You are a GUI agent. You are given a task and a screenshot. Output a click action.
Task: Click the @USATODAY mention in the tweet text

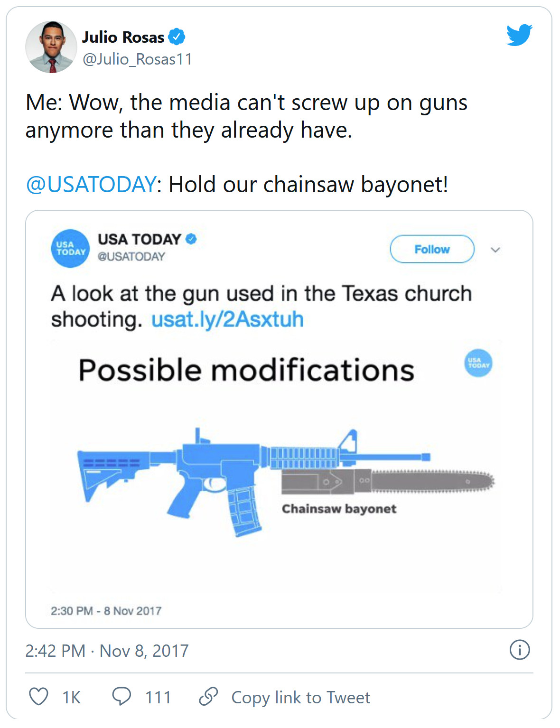(91, 184)
